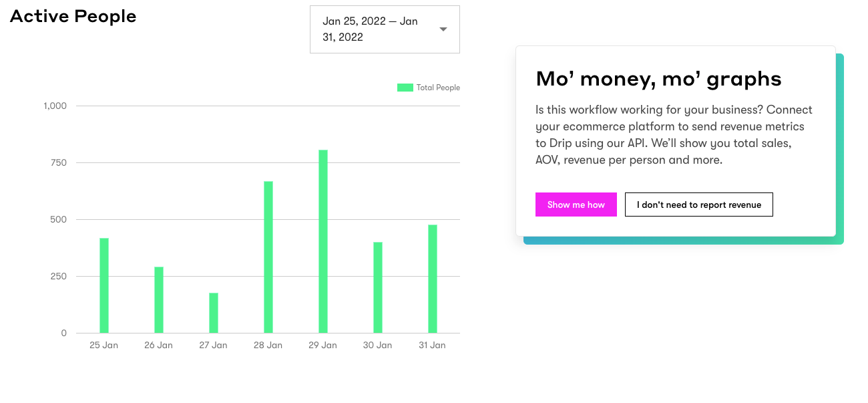Image resolution: width=868 pixels, height=403 pixels.
Task: Click the revenue metrics description text
Action: point(674,135)
